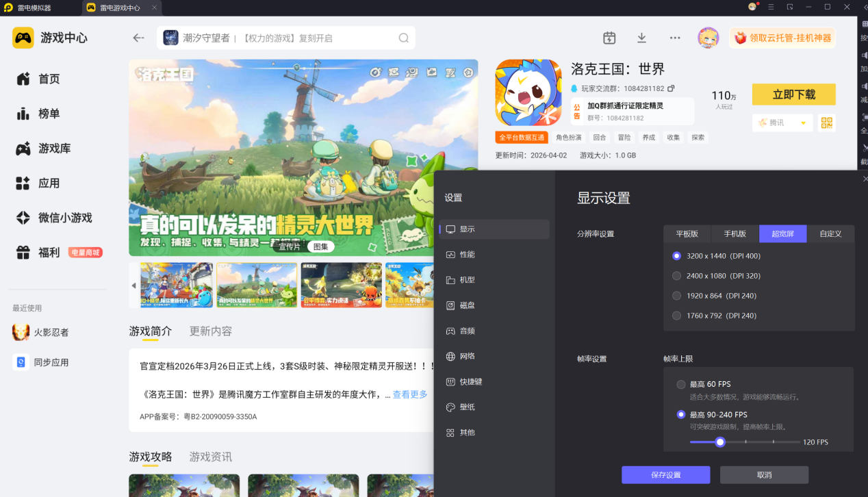This screenshot has width=868, height=497.
Task: Click the 保存设置 button
Action: [x=665, y=475]
